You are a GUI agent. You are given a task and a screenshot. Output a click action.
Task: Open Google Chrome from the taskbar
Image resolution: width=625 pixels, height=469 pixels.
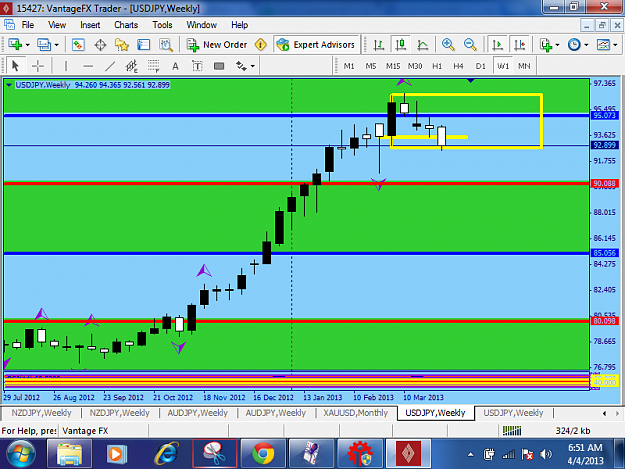coord(263,454)
